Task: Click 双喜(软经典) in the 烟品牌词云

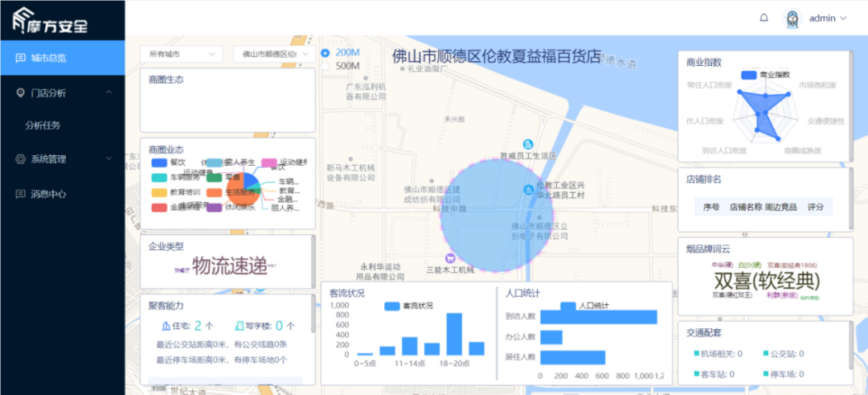Action: tap(766, 280)
